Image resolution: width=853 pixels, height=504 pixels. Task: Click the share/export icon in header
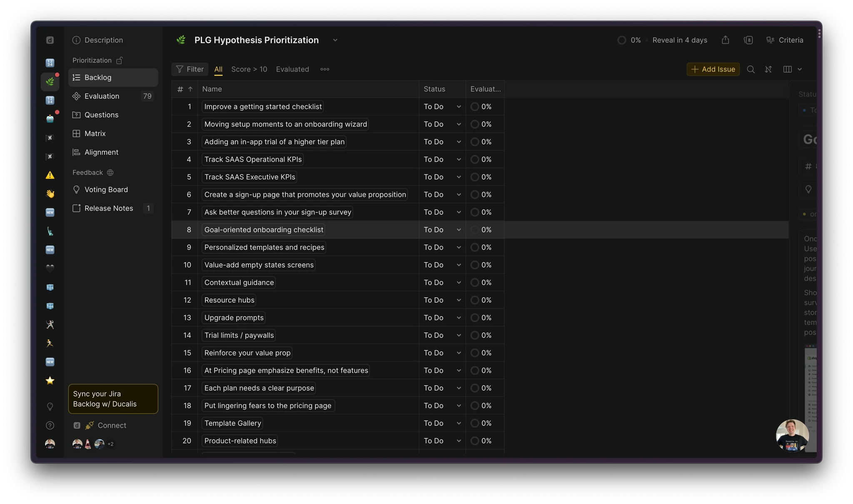726,40
